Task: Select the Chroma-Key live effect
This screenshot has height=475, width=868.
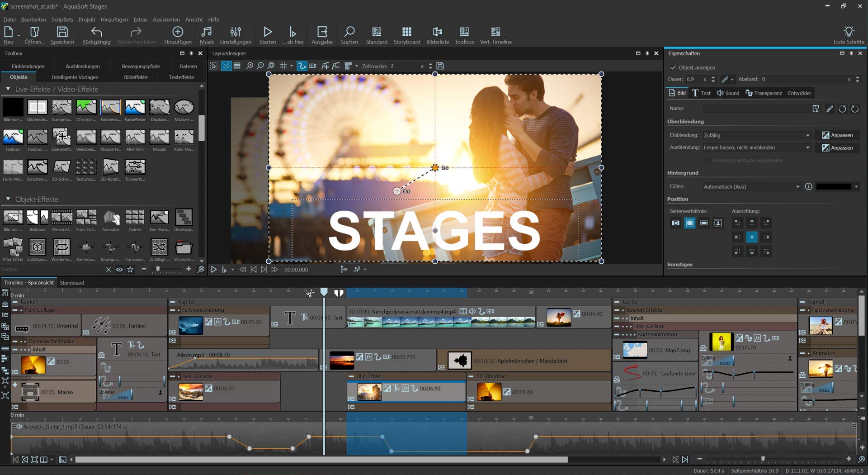Action: pos(86,108)
